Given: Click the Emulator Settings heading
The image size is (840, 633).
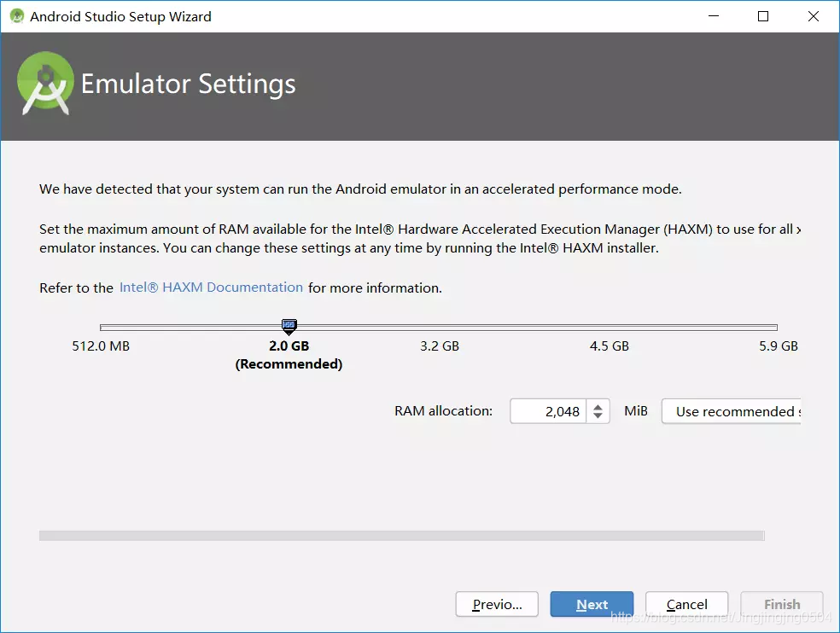Looking at the screenshot, I should pyautogui.click(x=188, y=84).
